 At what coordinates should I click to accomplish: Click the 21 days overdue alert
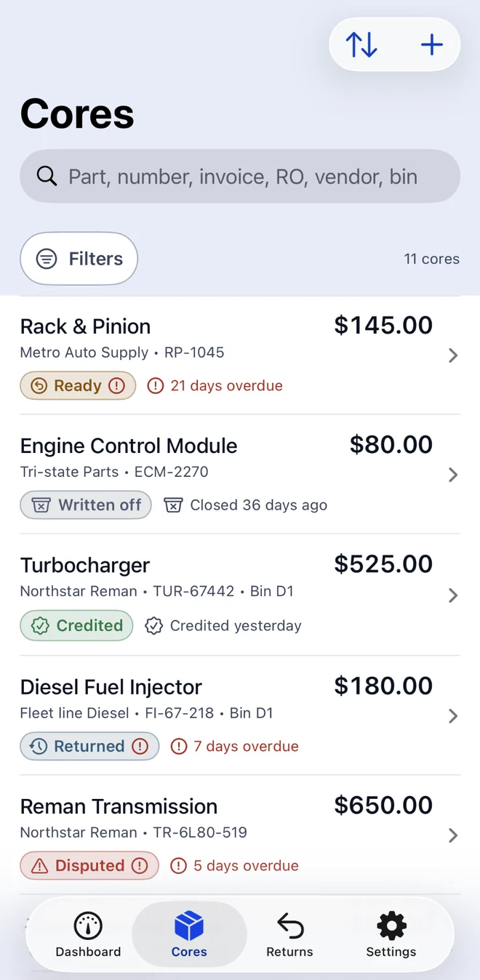pyautogui.click(x=215, y=385)
